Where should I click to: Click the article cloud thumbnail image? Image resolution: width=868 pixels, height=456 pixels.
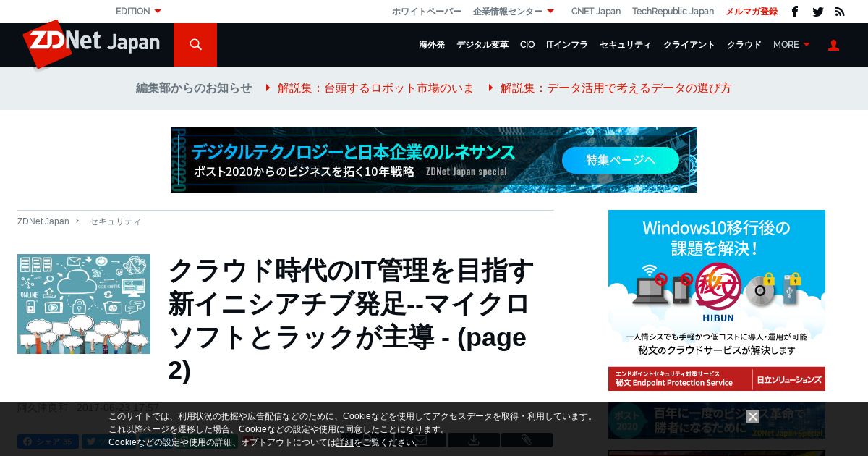[84, 304]
